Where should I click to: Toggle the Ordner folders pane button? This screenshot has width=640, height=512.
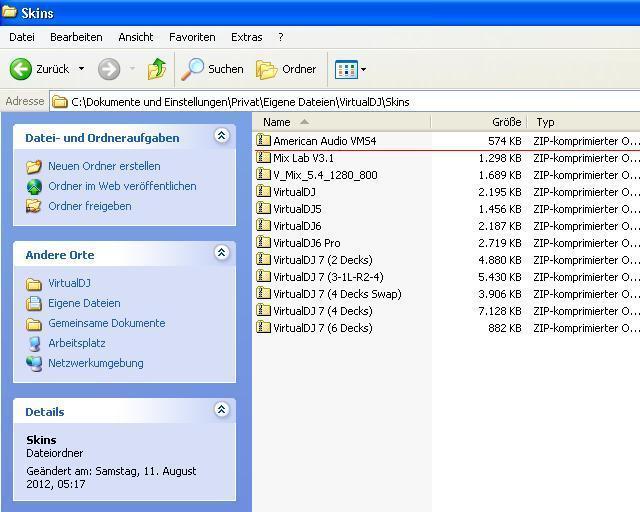pyautogui.click(x=286, y=69)
